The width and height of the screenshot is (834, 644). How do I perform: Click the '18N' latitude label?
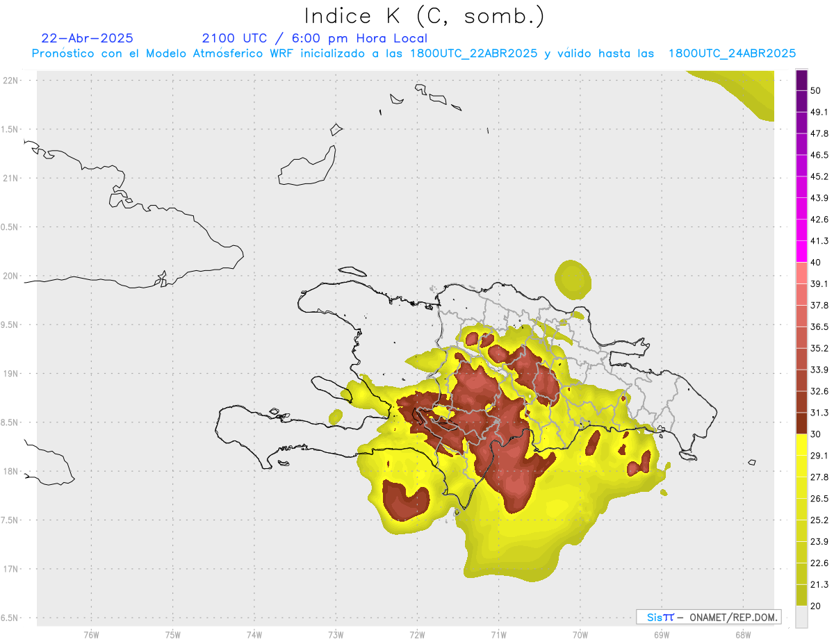(x=11, y=471)
